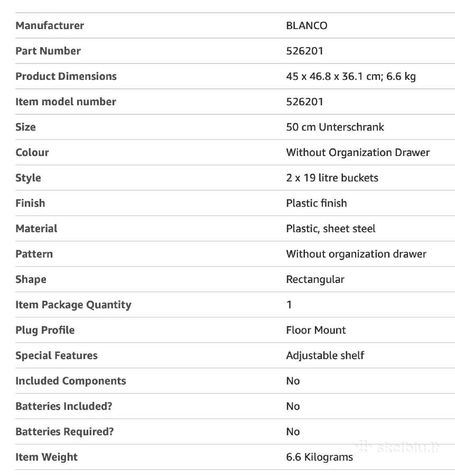
Task: Click the Adjustable shelf special feature
Action: coord(325,355)
